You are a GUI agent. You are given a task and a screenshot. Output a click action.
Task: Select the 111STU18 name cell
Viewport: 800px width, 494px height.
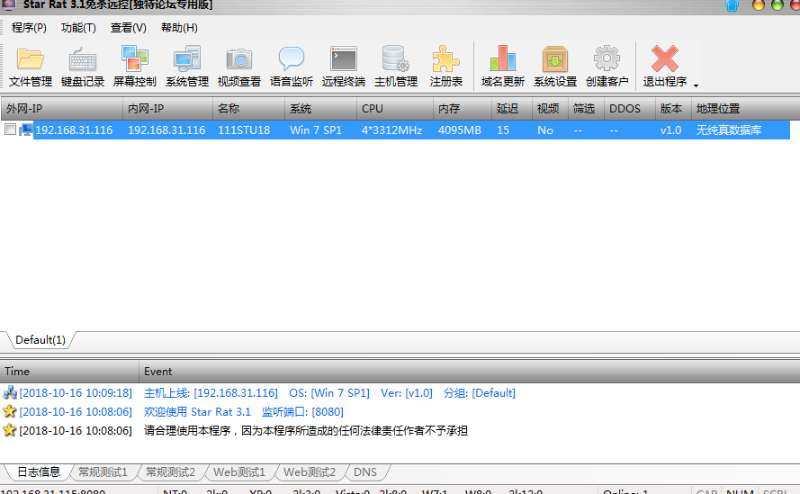tap(244, 130)
